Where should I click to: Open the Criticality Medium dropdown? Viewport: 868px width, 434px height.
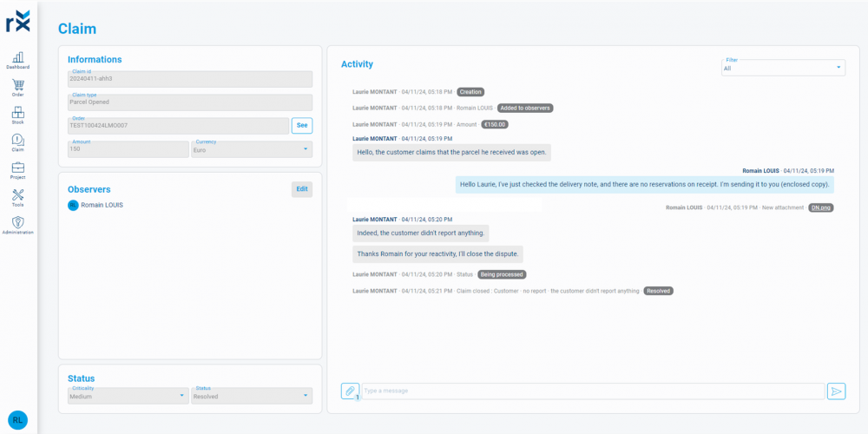128,396
